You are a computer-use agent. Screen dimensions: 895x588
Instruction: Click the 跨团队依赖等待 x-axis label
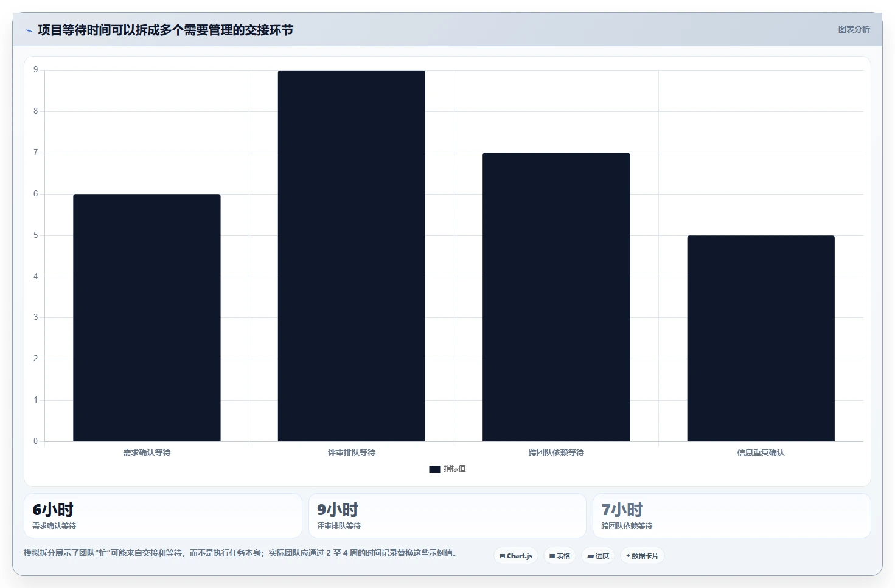(x=556, y=452)
